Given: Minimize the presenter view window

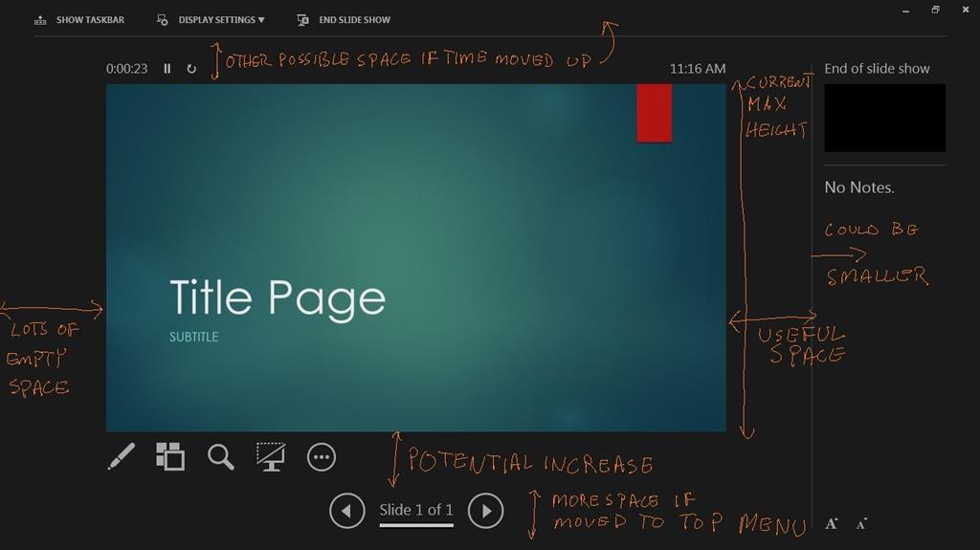Looking at the screenshot, I should tap(905, 10).
